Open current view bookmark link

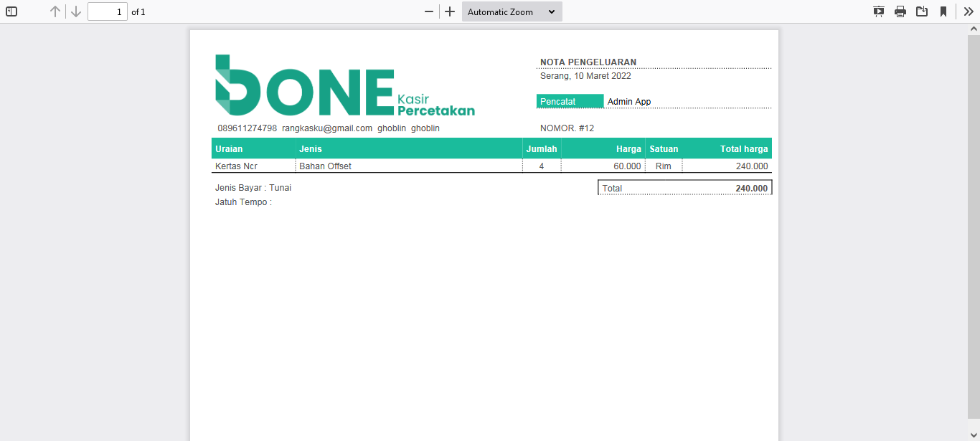(x=943, y=11)
